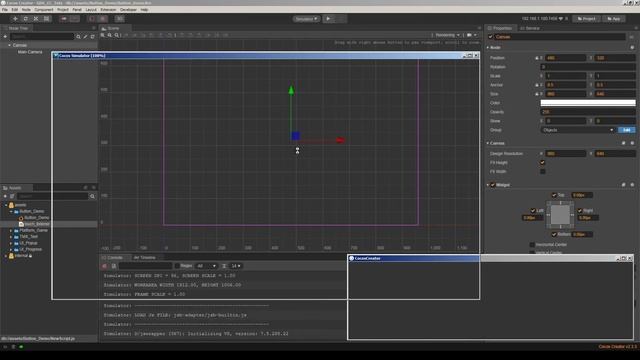Open the Edit menu
The width and height of the screenshot is (640, 360).
[x=15, y=9]
